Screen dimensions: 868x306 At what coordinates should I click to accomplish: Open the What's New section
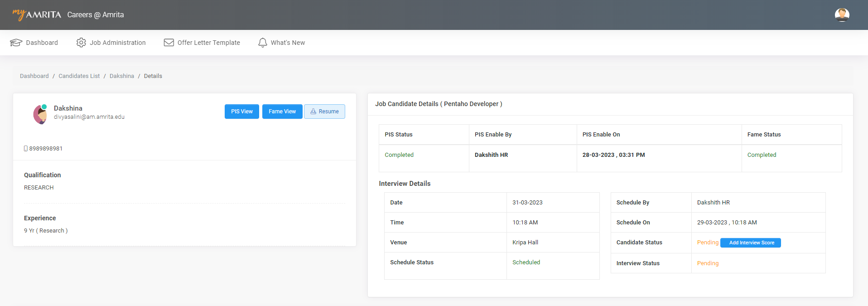tap(288, 43)
